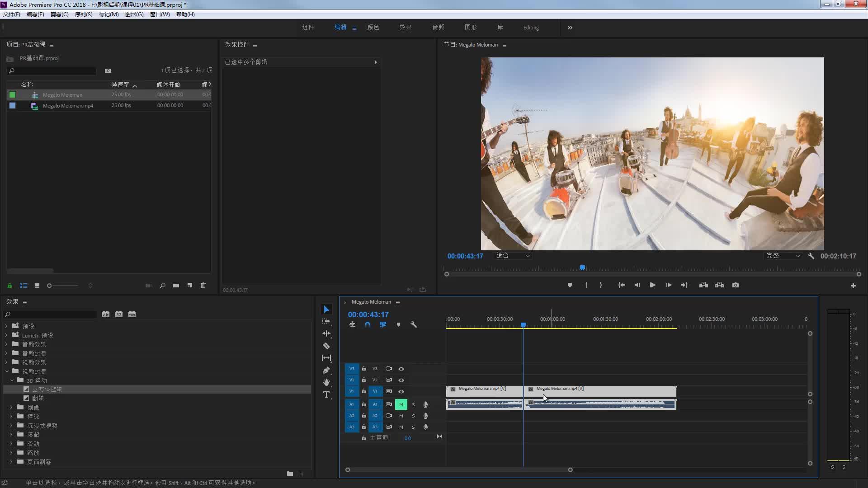The height and width of the screenshot is (488, 868).
Task: Click 完整 quality dropdown in program monitor
Action: [781, 256]
